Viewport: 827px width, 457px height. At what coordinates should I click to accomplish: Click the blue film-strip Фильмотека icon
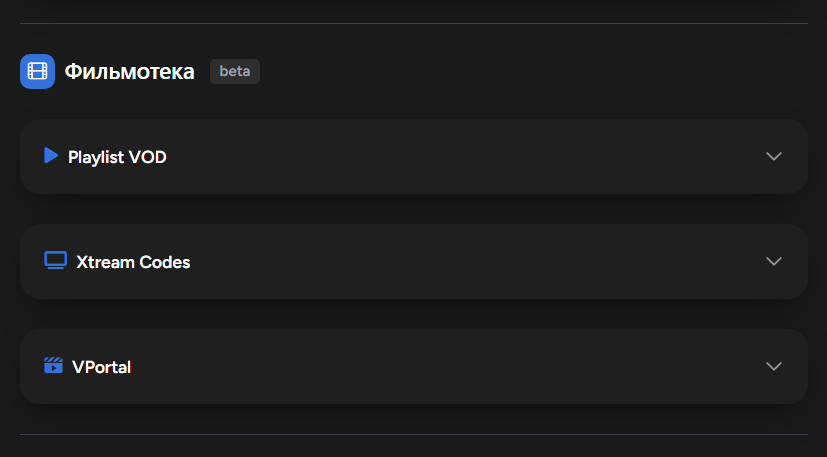click(37, 71)
